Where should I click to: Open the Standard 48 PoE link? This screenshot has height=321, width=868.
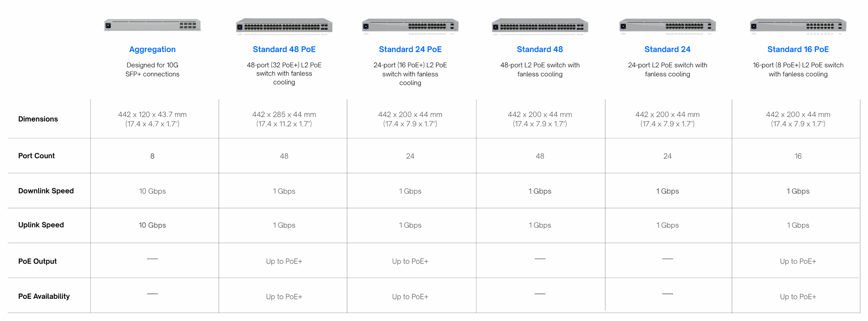click(x=284, y=49)
